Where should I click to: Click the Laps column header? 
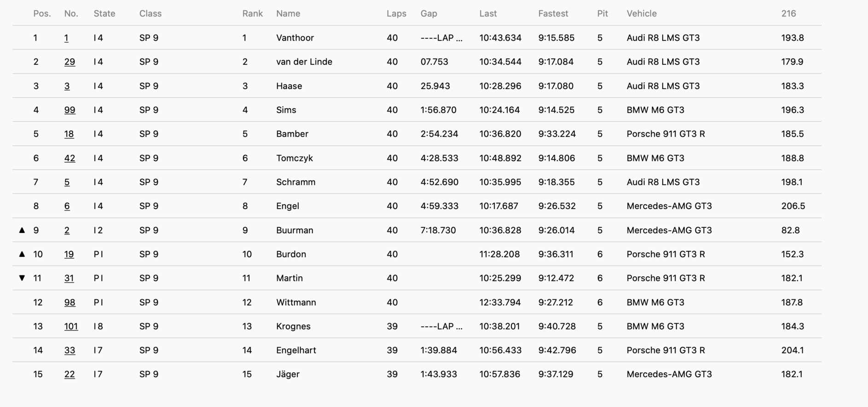pyautogui.click(x=396, y=13)
